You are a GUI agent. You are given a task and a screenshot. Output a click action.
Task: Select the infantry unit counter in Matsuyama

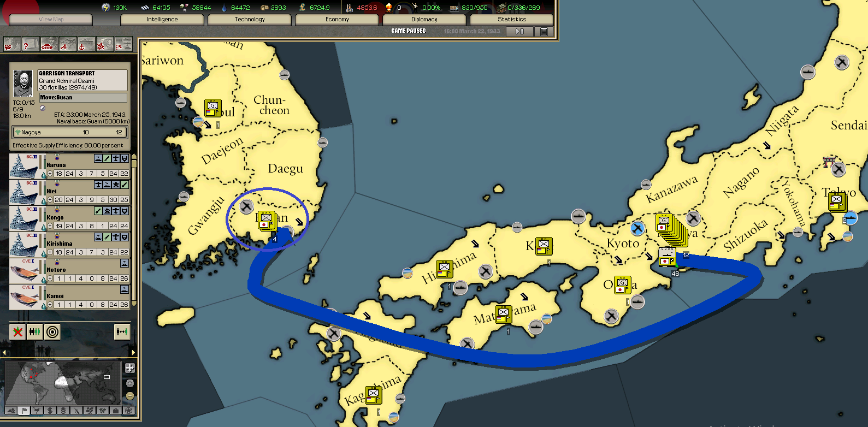503,314
